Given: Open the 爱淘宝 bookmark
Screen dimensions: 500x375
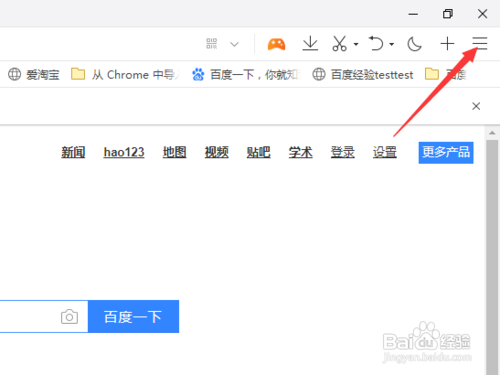Looking at the screenshot, I should pyautogui.click(x=34, y=74).
